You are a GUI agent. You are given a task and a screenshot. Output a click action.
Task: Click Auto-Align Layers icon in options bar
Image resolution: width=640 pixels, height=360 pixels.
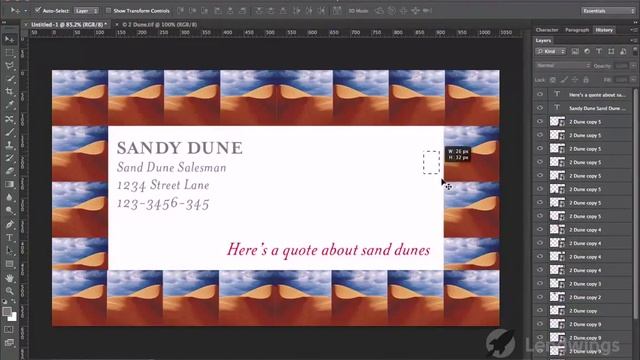[x=337, y=11]
